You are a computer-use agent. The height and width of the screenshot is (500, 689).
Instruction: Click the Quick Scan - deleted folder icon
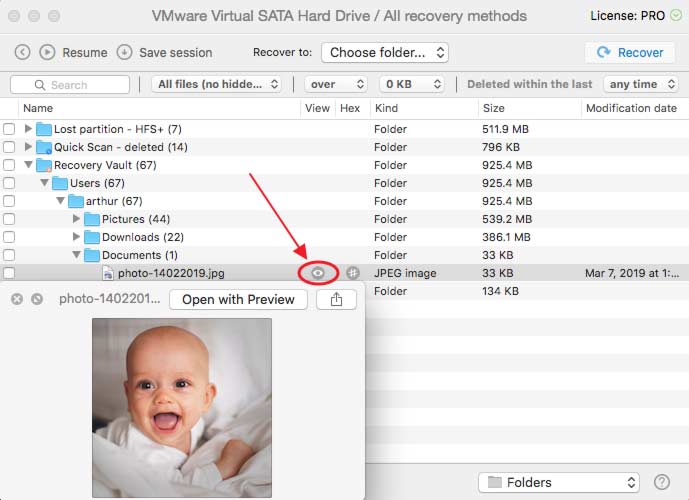44,147
